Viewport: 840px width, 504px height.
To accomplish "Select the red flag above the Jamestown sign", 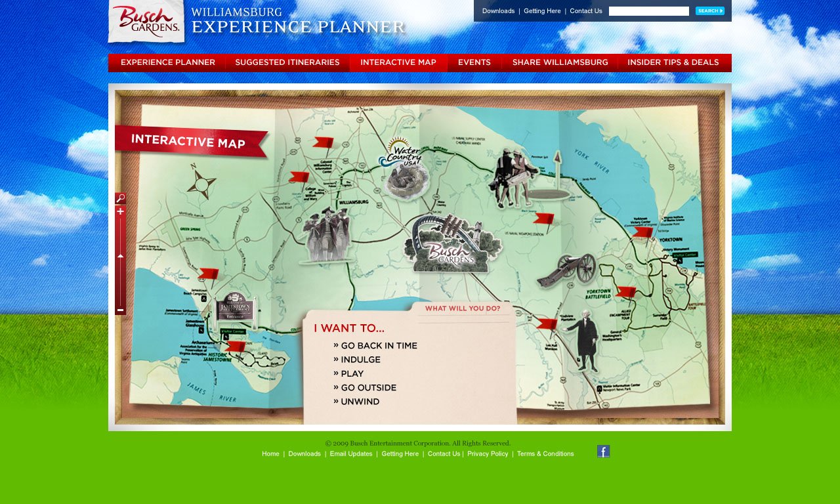I will point(209,273).
